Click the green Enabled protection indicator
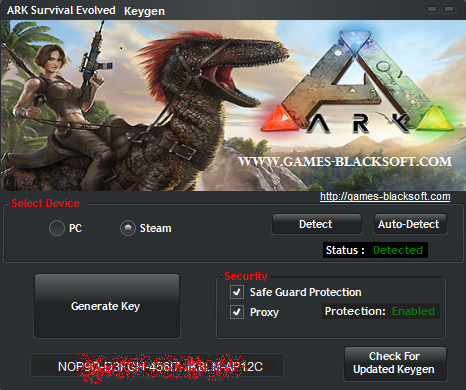 [413, 311]
